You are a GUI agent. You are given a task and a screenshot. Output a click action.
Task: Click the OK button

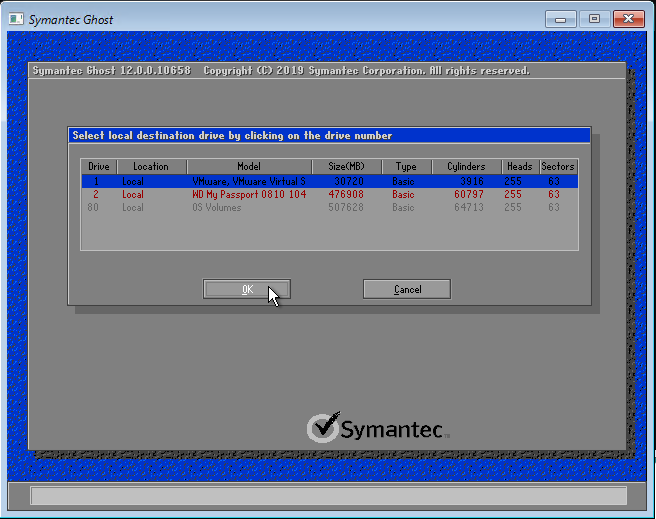click(x=247, y=289)
